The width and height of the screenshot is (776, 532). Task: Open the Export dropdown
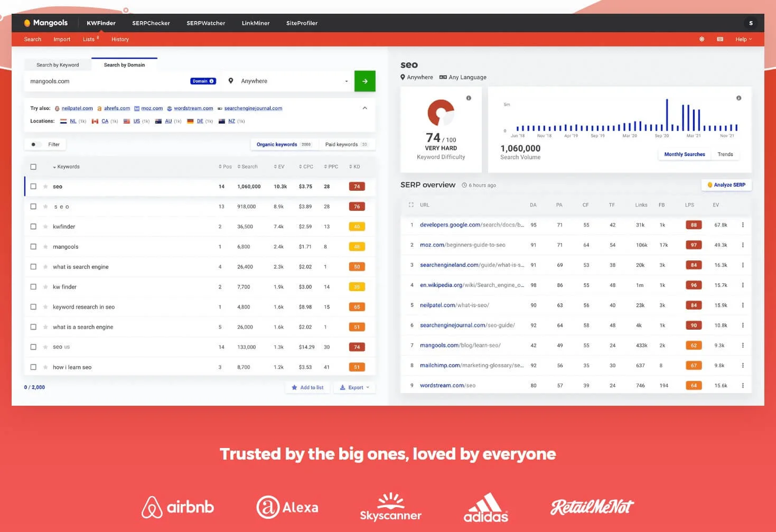click(354, 387)
